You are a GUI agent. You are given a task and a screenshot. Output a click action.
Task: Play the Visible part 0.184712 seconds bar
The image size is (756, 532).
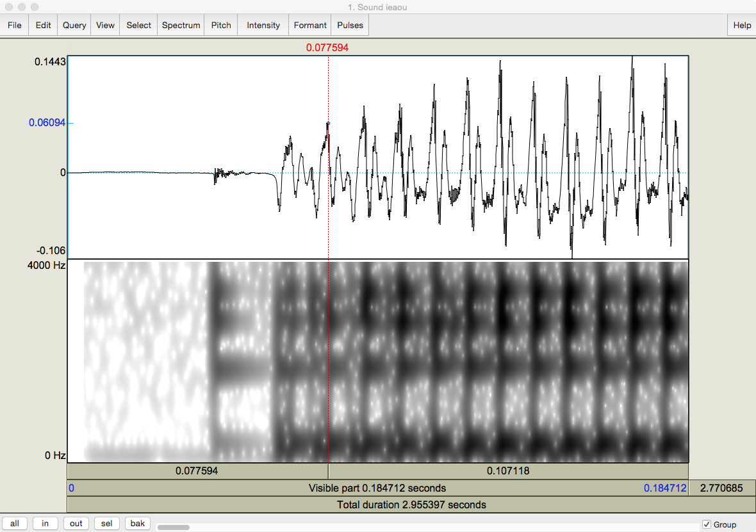(x=377, y=488)
